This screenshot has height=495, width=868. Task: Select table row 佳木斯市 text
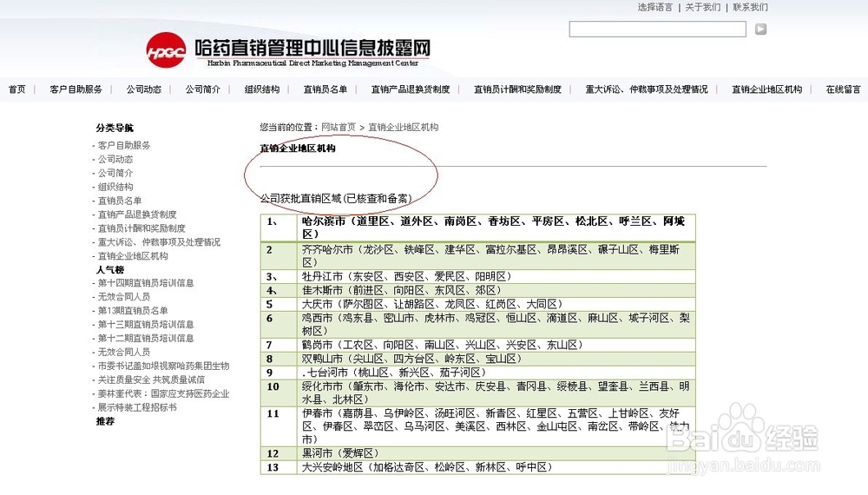(401, 290)
